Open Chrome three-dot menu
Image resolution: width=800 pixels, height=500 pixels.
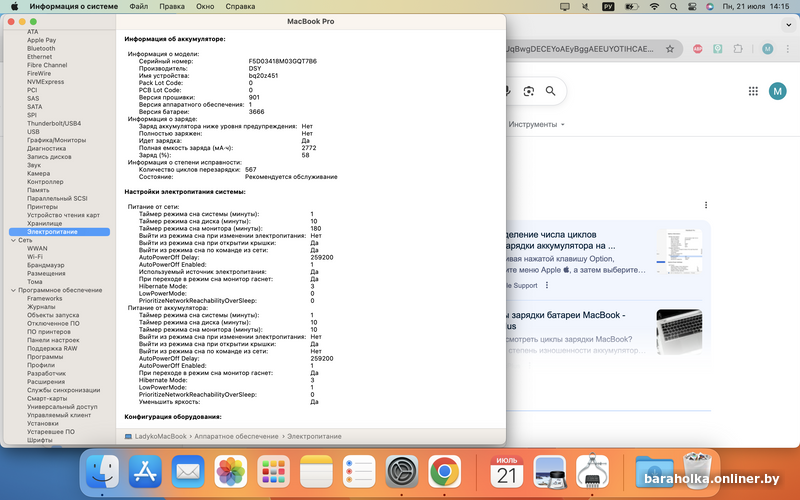pyautogui.click(x=789, y=49)
